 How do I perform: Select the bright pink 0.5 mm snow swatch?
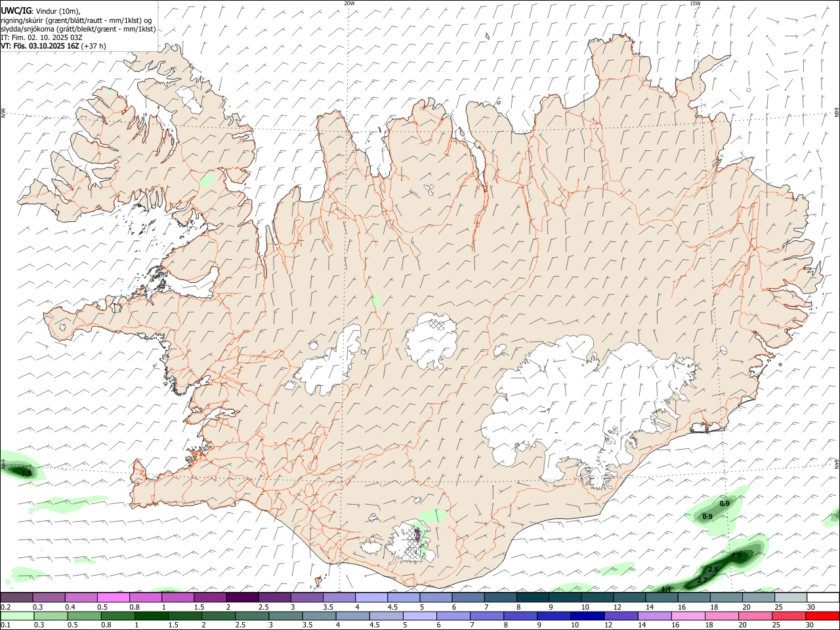pyautogui.click(x=114, y=597)
